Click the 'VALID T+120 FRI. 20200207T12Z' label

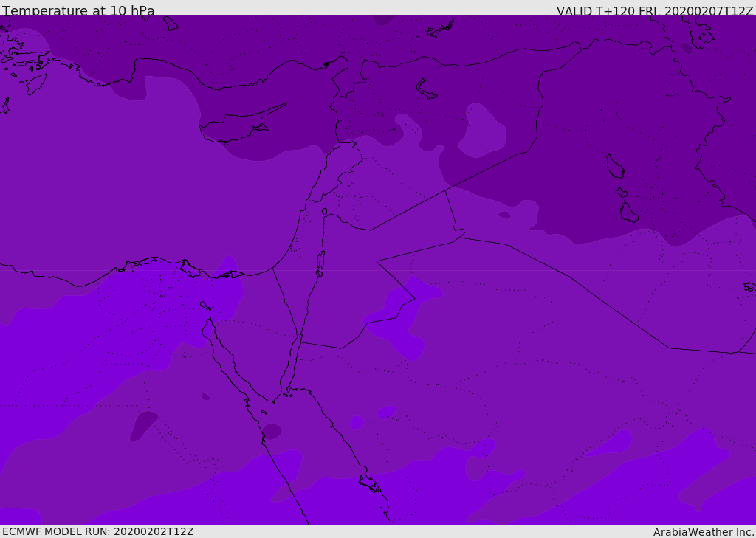click(655, 11)
